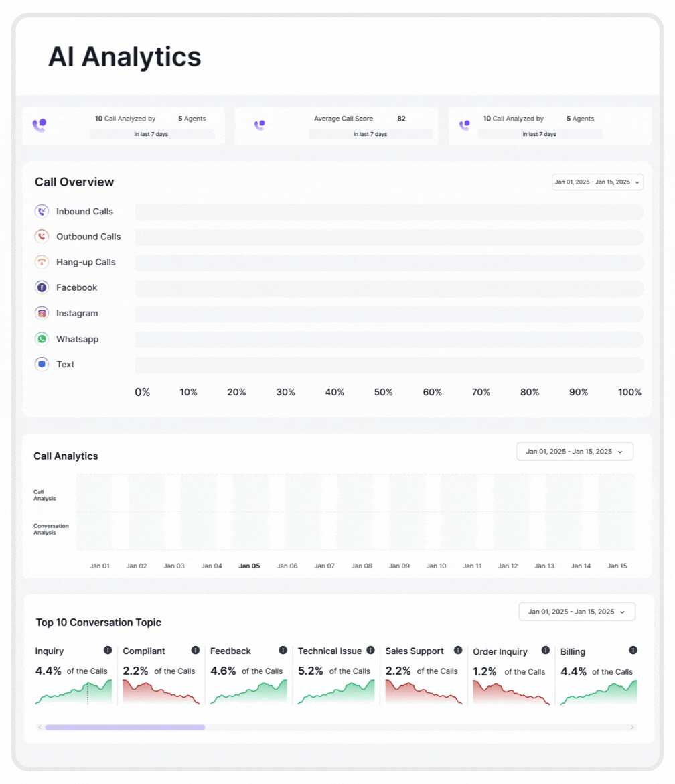
Task: Select the Whatsapp channel icon
Action: (42, 339)
